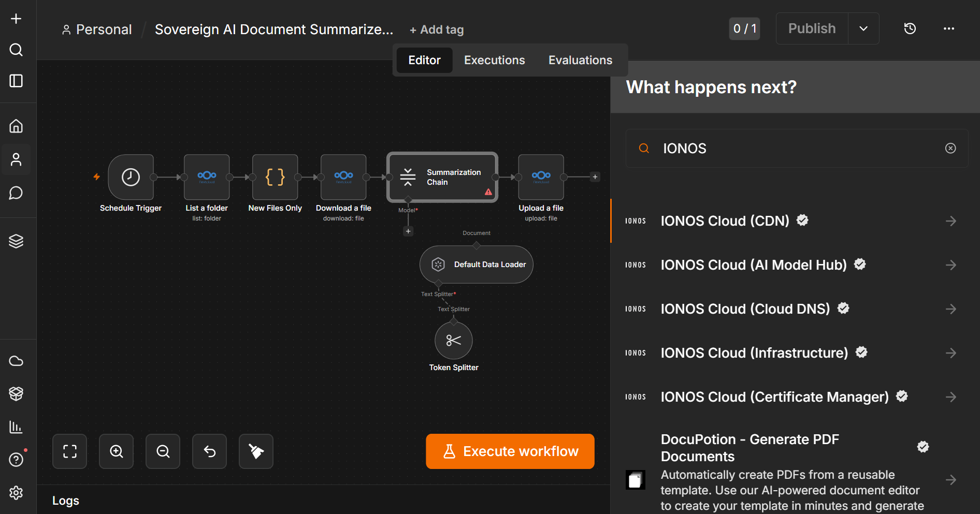The height and width of the screenshot is (514, 980).
Task: Select the List a folder node
Action: (207, 177)
